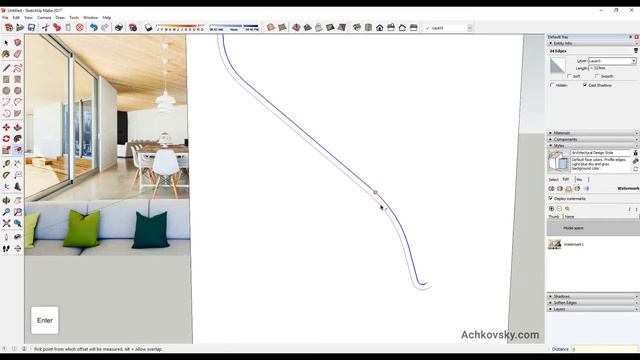Toggle Show/Hide Shadows toolbar button
Viewport: 640px width, 360px height.
148,27
